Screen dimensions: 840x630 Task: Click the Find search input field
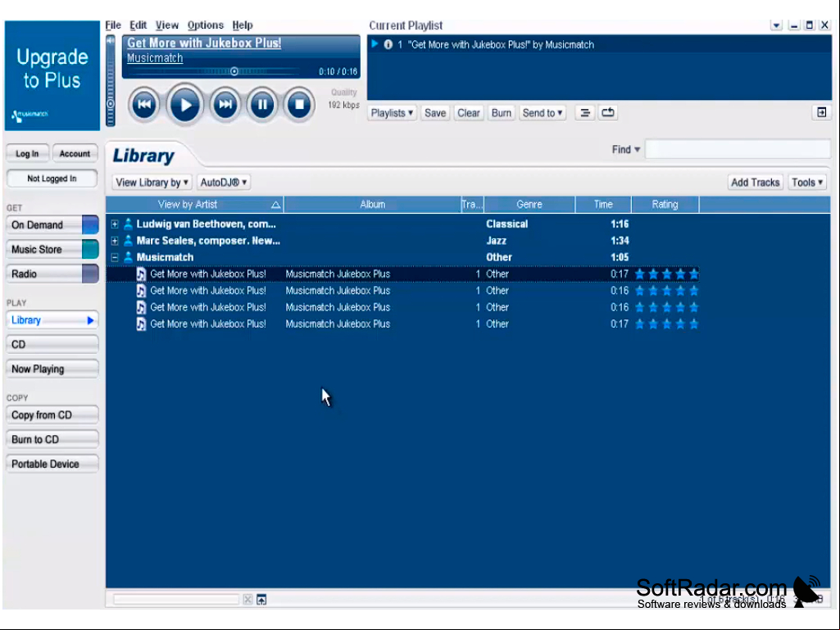point(738,149)
